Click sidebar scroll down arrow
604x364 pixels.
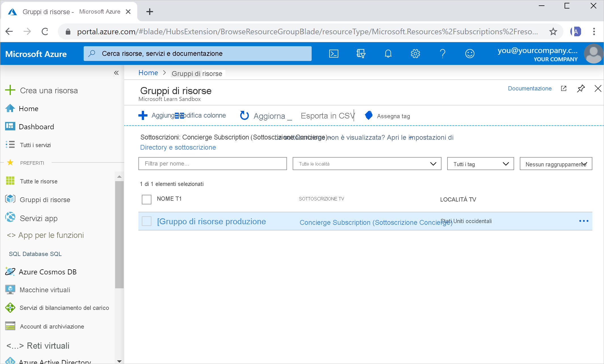(119, 361)
